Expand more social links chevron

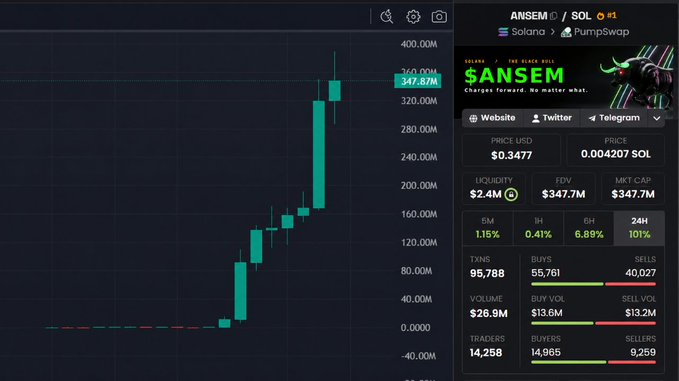[656, 118]
